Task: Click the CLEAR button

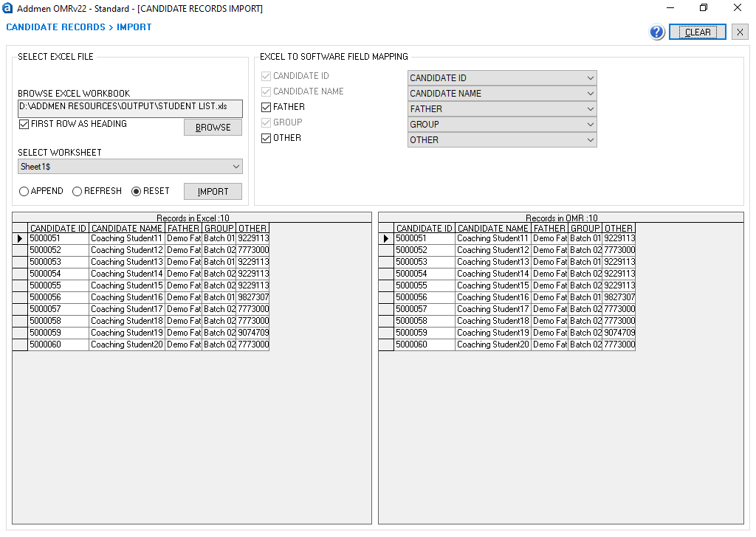Action: (x=697, y=32)
